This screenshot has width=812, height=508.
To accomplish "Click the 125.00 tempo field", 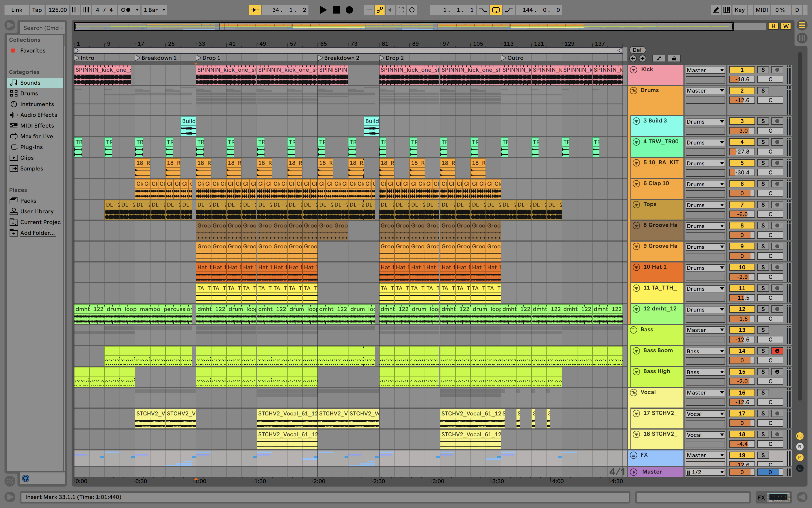I will tap(58, 10).
